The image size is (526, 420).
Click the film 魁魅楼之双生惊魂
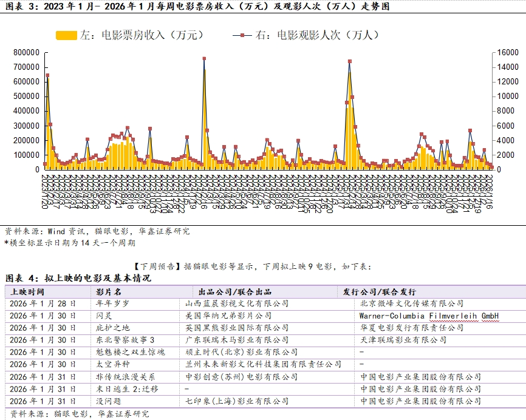pos(130,352)
